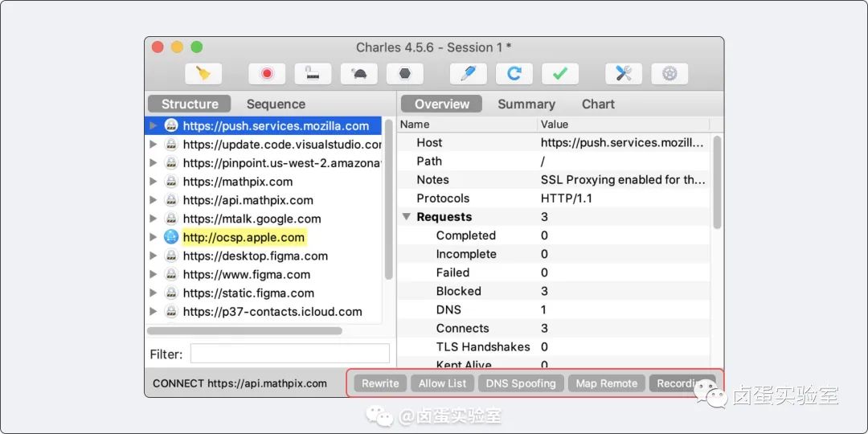Expand the update.code.visualstudio.com host node
868x434 pixels.
tap(154, 145)
